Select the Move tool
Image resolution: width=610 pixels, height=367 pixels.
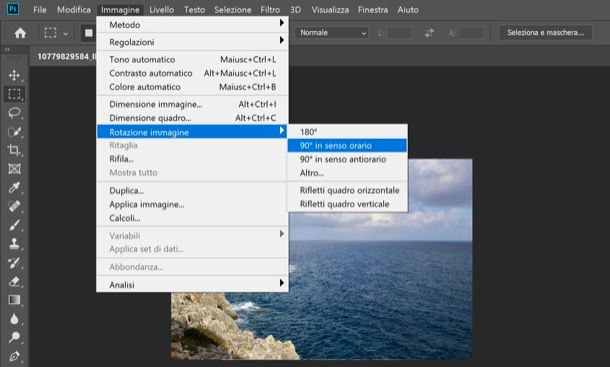(14, 75)
